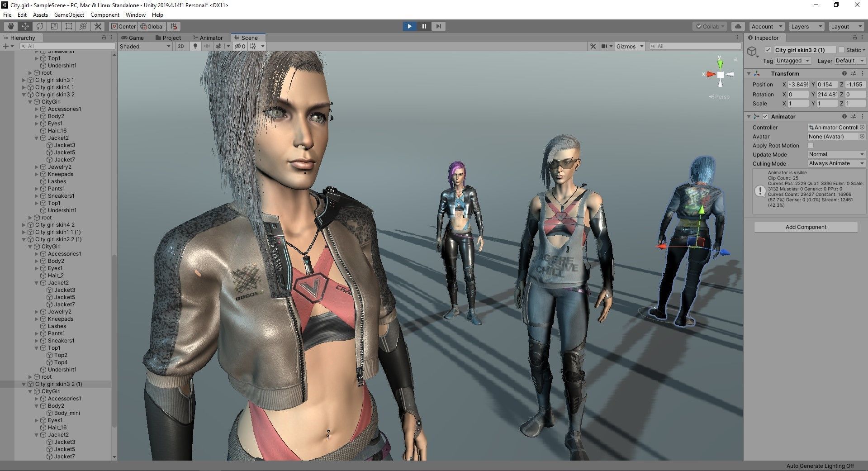868x471 pixels.
Task: Open the Update Mode dropdown
Action: [x=836, y=154]
